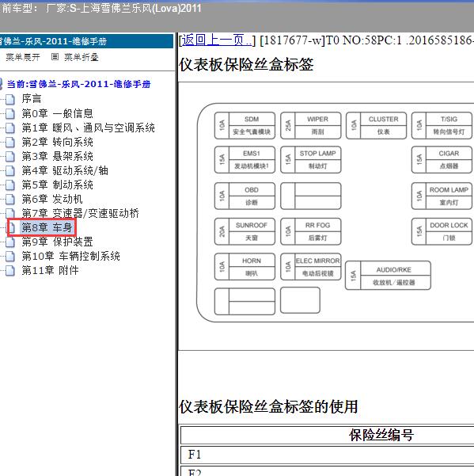The width and height of the screenshot is (474, 476).
Task: Click the page icon beside 第5章 制动系统
Action: pyautogui.click(x=10, y=185)
